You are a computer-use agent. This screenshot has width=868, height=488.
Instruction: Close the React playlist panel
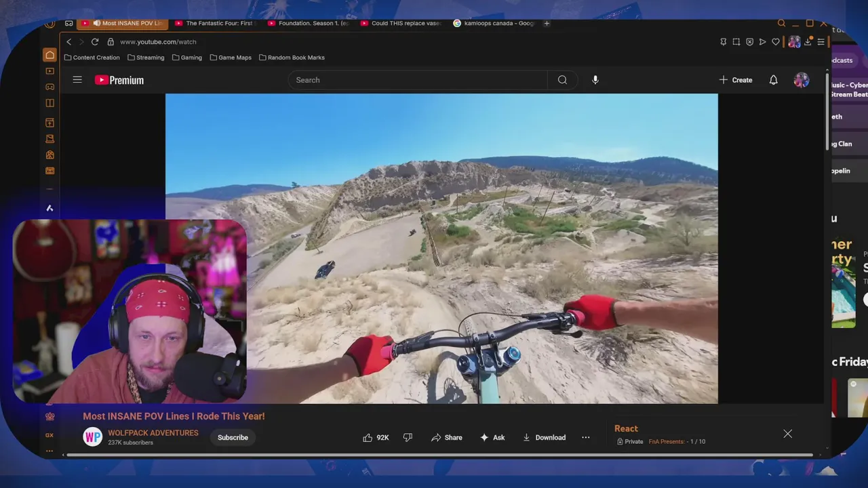(787, 434)
